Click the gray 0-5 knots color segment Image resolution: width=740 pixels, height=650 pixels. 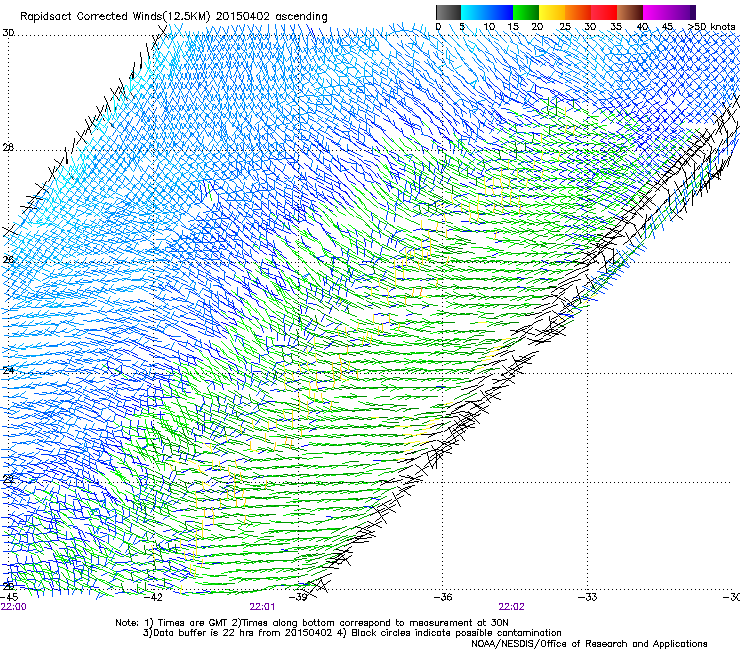point(448,12)
